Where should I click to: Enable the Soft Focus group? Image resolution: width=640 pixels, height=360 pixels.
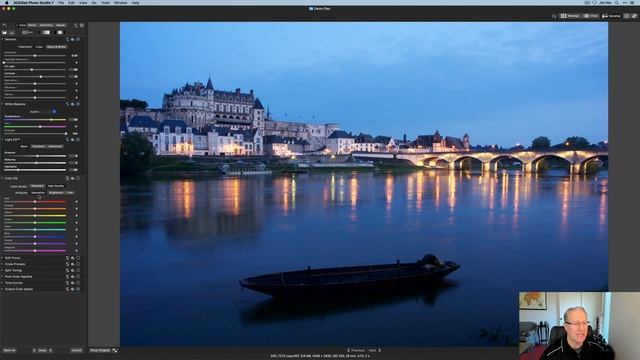[78, 258]
